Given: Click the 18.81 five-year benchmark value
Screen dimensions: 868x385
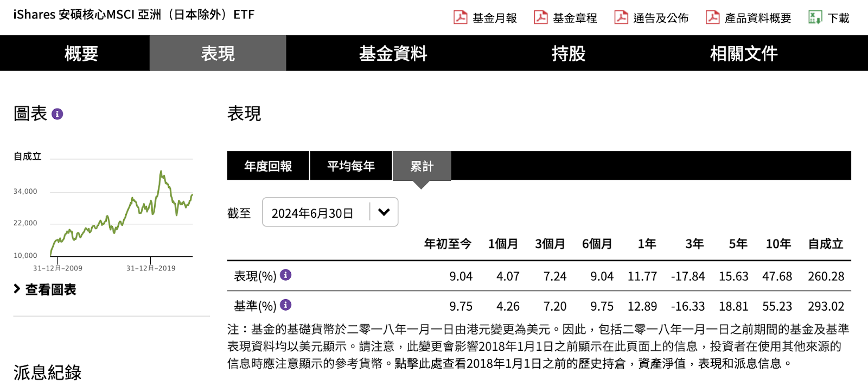Looking at the screenshot, I should [733, 306].
